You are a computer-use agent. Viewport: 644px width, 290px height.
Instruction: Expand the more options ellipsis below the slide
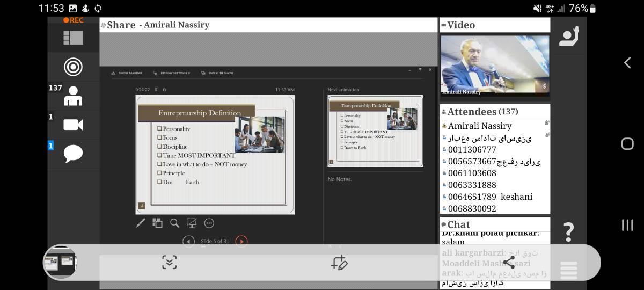209,223
